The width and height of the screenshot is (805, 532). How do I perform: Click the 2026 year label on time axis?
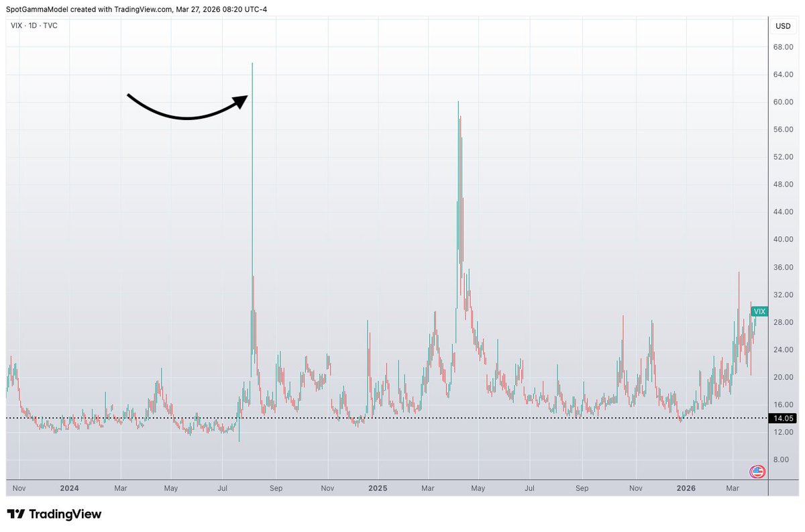(686, 488)
